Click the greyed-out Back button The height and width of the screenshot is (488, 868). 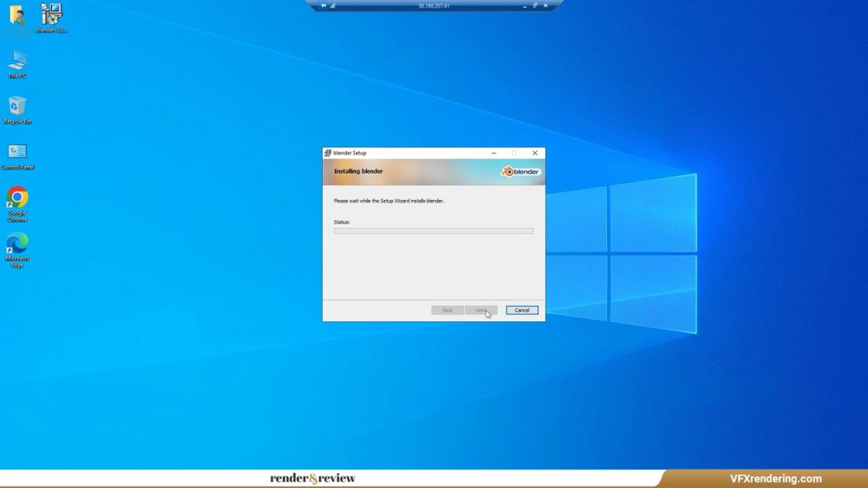[x=448, y=310]
